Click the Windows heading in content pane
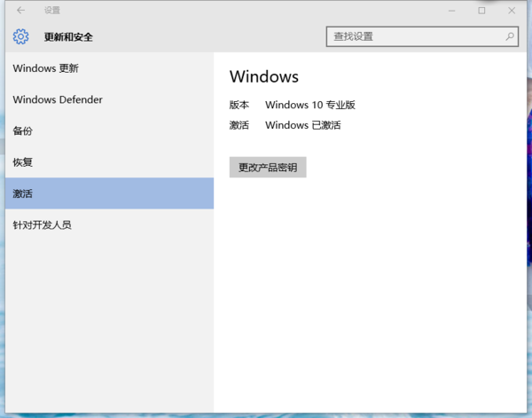532x418 pixels. [x=264, y=77]
